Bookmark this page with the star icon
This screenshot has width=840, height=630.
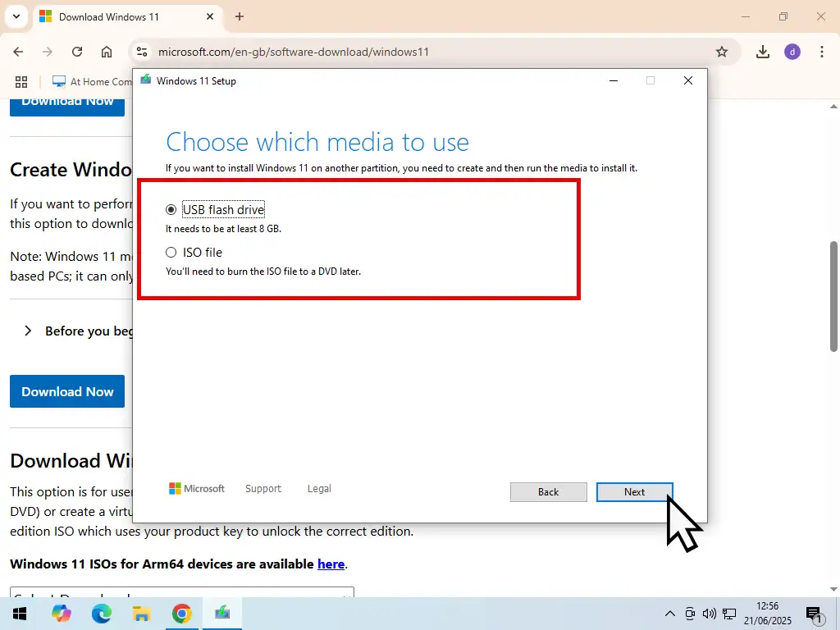tap(722, 52)
